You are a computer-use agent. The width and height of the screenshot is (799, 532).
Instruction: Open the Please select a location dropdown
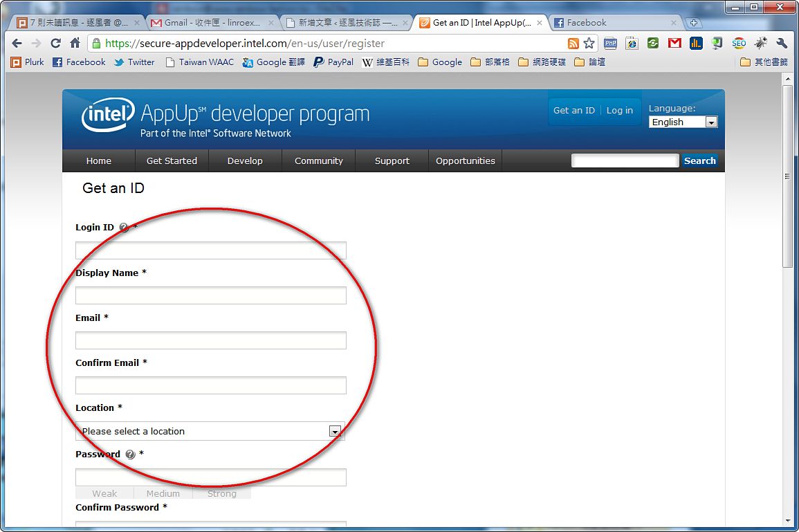click(x=210, y=431)
